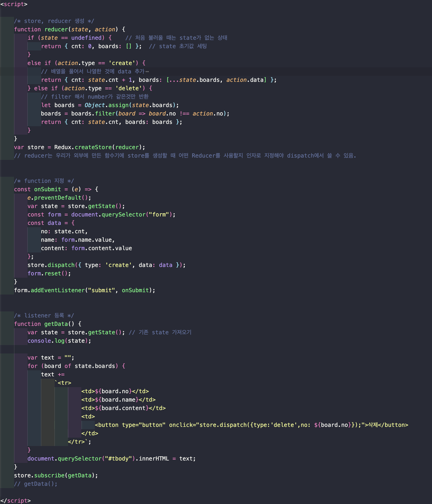Click the comment '/* function 지정 */'
This screenshot has width=432, height=504.
(44, 181)
